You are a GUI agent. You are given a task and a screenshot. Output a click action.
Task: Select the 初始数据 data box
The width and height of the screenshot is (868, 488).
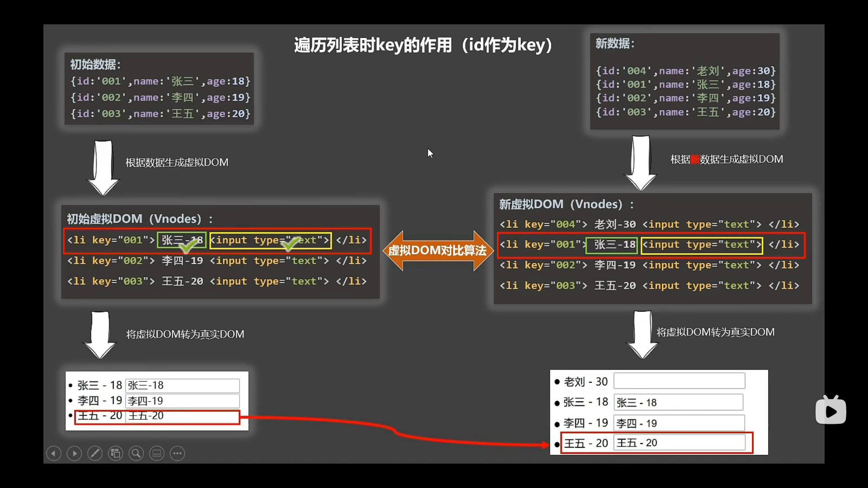pos(159,89)
